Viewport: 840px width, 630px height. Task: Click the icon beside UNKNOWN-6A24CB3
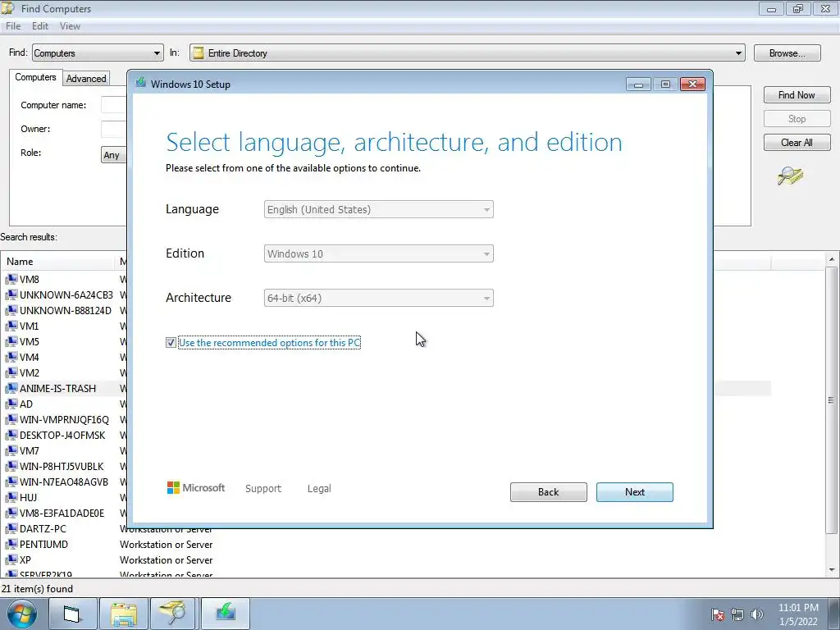point(11,294)
